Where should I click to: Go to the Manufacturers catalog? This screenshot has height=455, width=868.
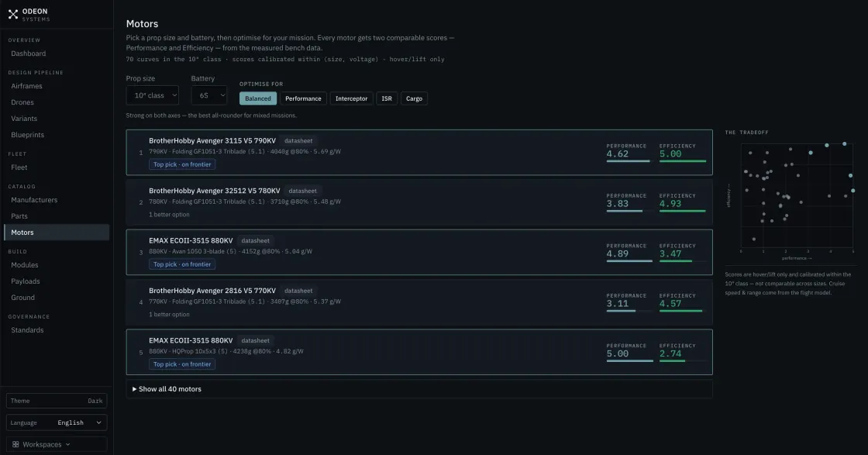click(x=34, y=200)
